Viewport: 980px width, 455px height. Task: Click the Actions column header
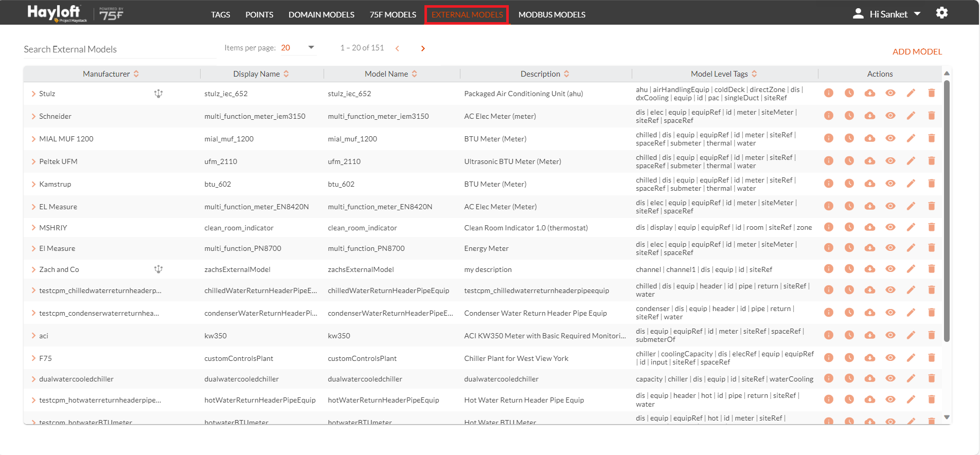click(x=880, y=74)
